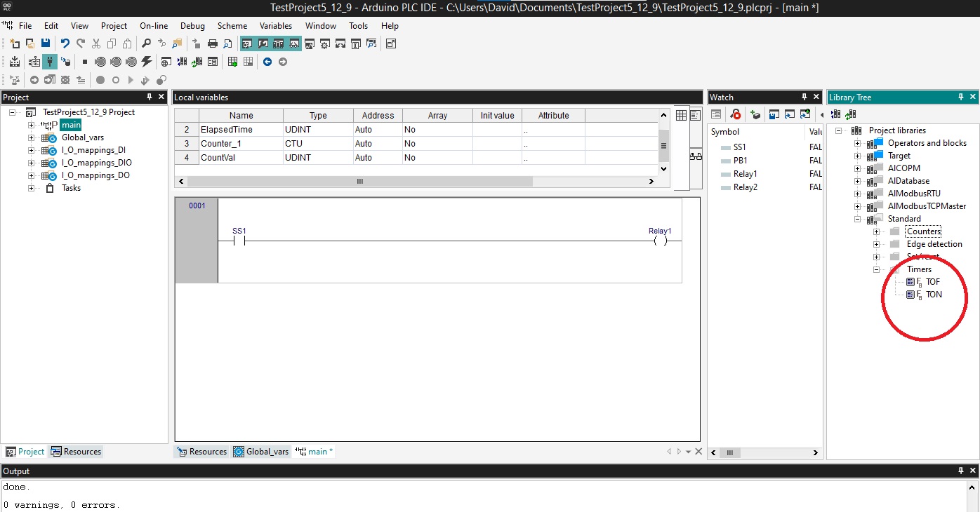Toggle the pin on the Output panel
The height and width of the screenshot is (512, 980).
point(960,471)
